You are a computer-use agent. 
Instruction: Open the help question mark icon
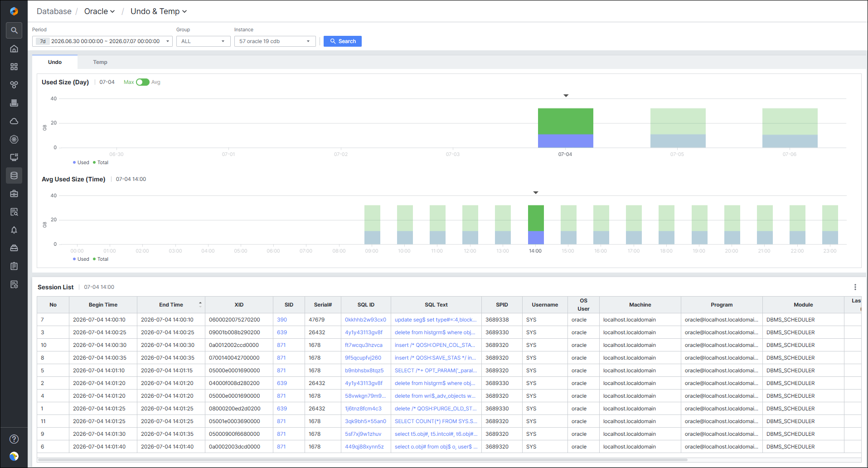14,439
